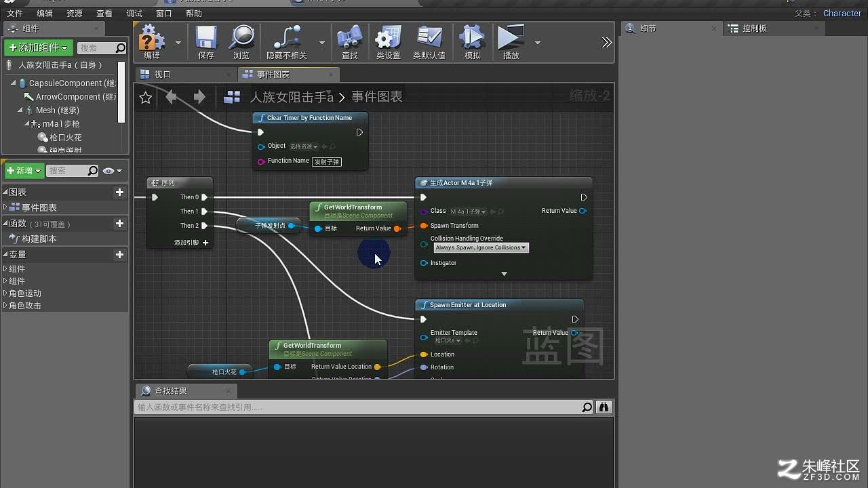Collapse the Mesh (继承) tree arrow
Image resolution: width=868 pixels, height=488 pixels.
point(20,110)
